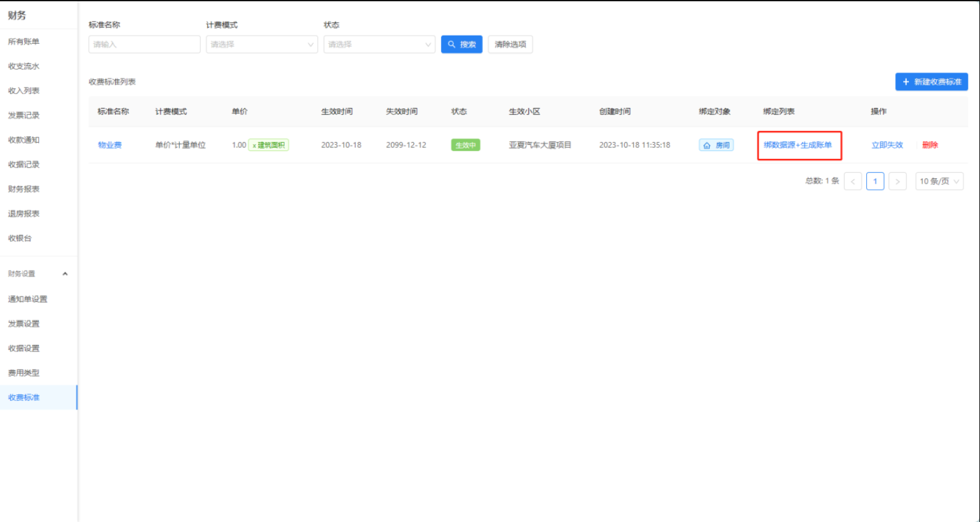The height and width of the screenshot is (522, 980).
Task: Type in the 标准名称 input field
Action: coord(144,44)
